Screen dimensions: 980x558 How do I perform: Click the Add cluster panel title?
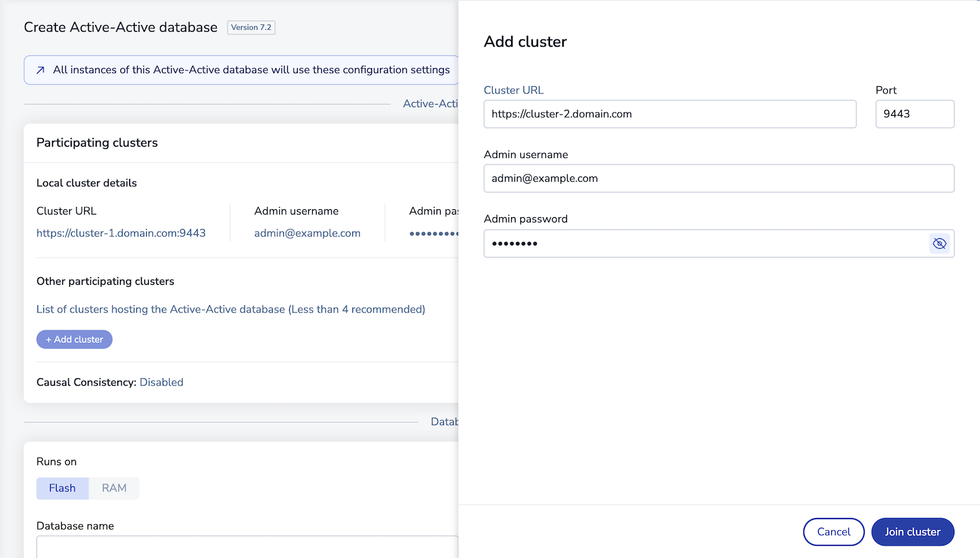525,41
